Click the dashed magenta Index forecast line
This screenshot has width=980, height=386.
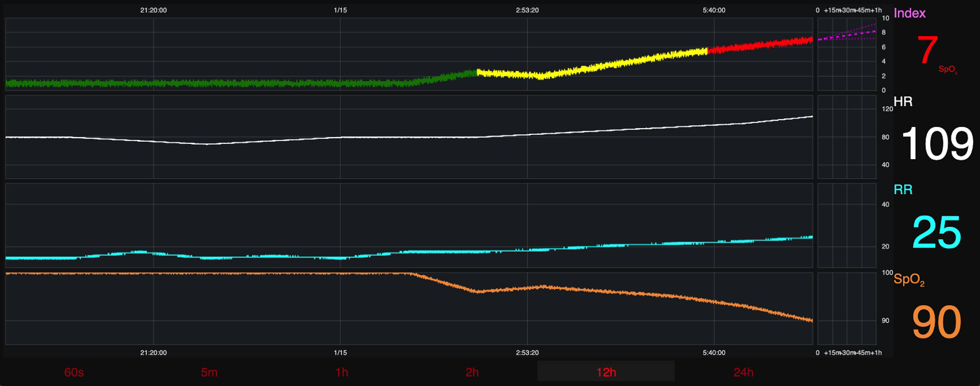(847, 35)
